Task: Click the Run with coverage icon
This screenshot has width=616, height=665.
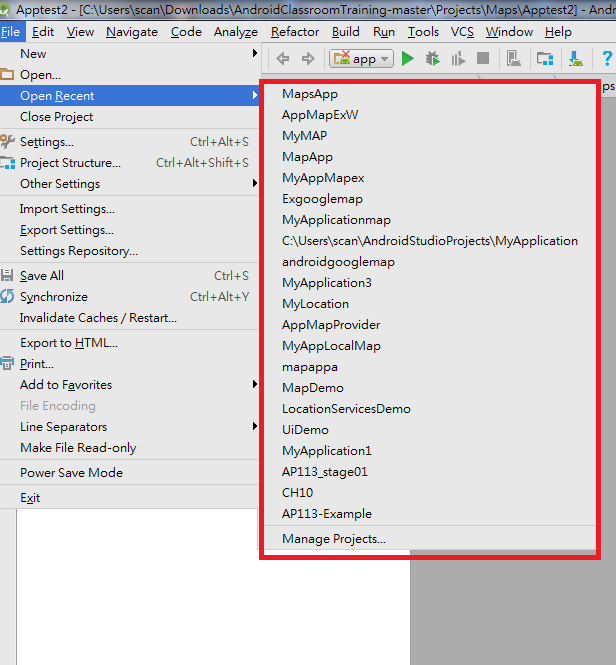Action: 458,59
